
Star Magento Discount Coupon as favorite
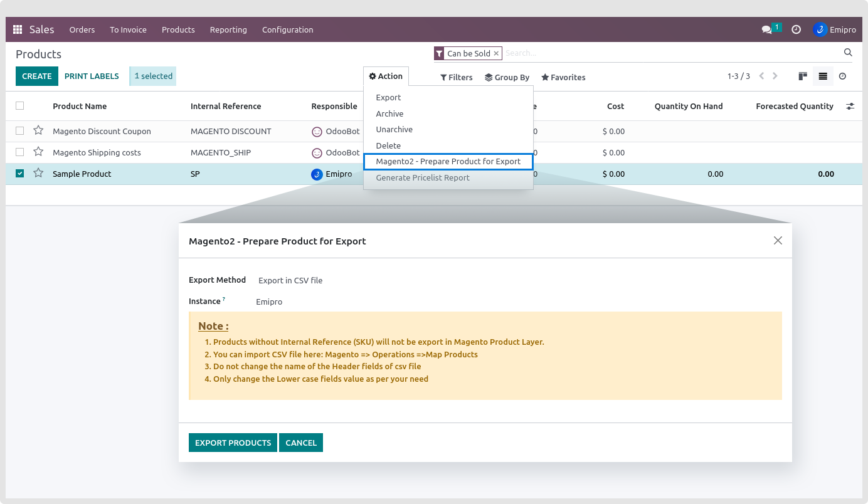click(38, 130)
